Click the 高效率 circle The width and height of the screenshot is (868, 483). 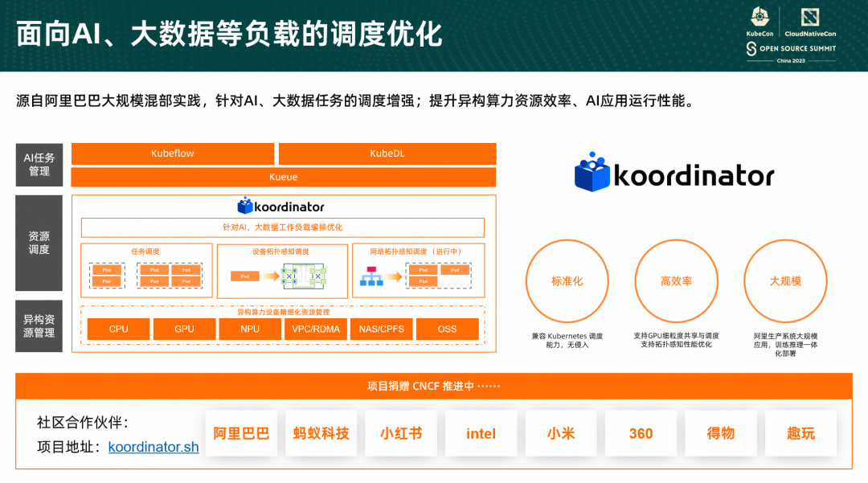[676, 281]
